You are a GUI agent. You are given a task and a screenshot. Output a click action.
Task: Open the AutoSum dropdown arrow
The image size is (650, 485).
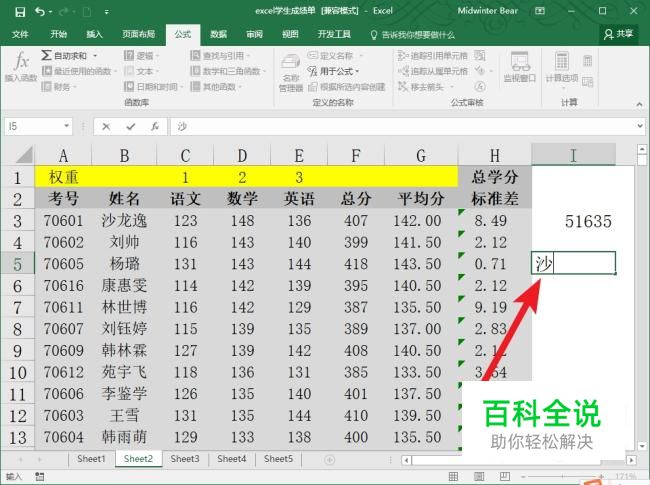point(95,56)
